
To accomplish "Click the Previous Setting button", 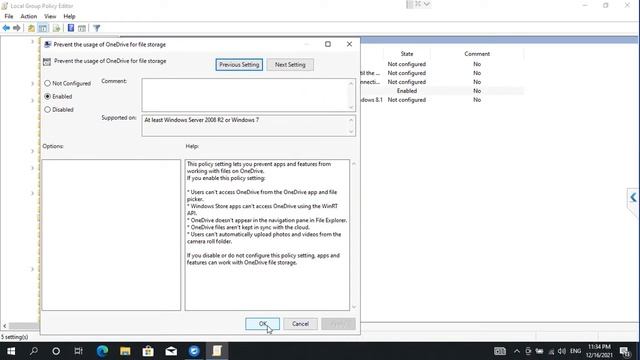I will [x=239, y=64].
